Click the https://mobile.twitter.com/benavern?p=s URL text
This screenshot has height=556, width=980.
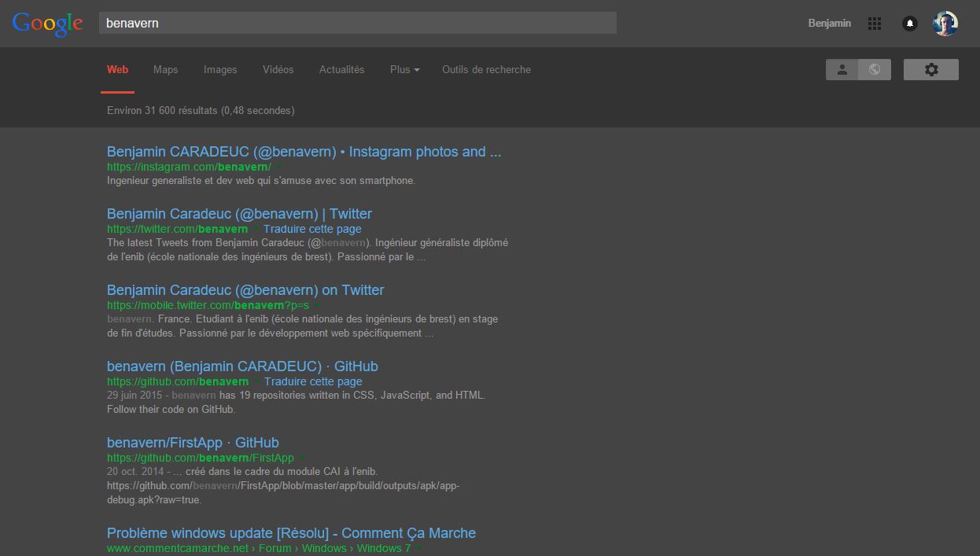point(208,305)
